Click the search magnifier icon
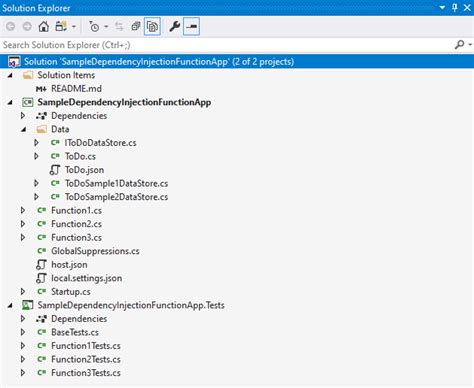 point(460,44)
